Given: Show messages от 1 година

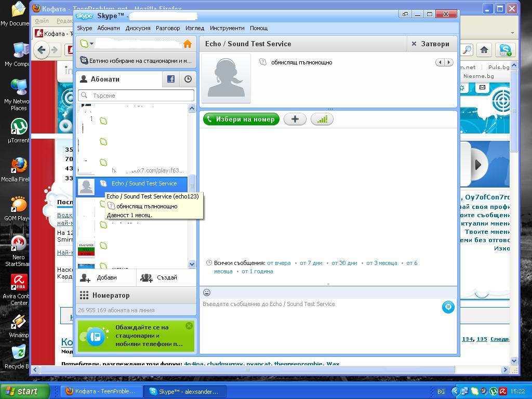Looking at the screenshot, I should pos(257,271).
